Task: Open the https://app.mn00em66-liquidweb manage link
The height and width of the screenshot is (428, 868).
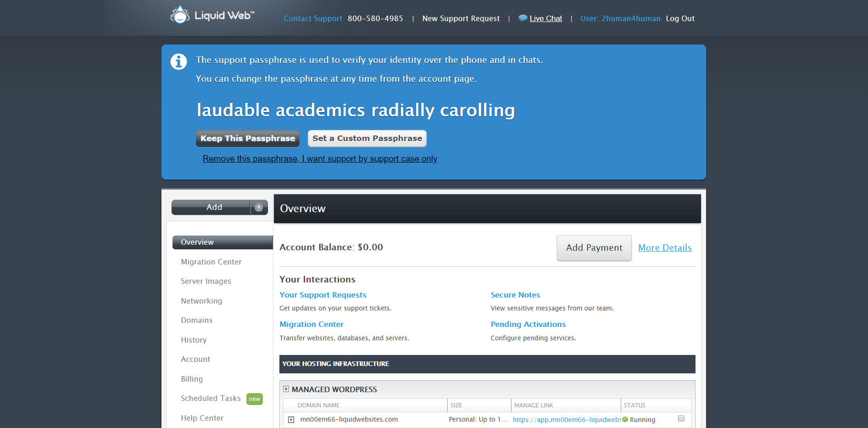Action: point(567,420)
